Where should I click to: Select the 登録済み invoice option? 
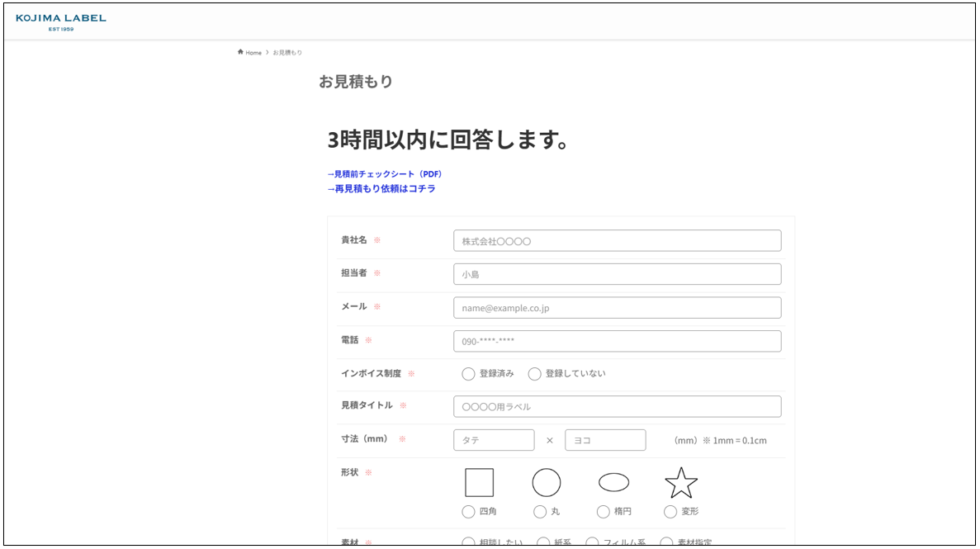point(469,374)
